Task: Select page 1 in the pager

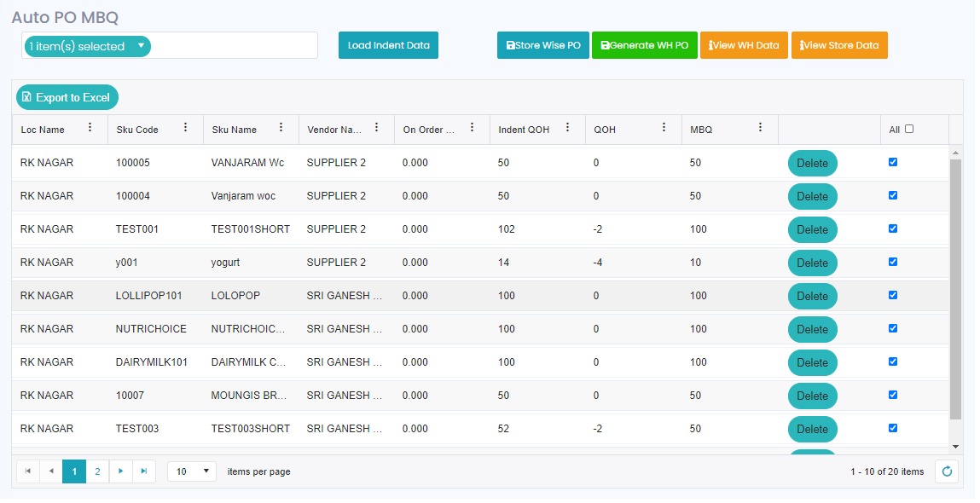Action: point(74,471)
